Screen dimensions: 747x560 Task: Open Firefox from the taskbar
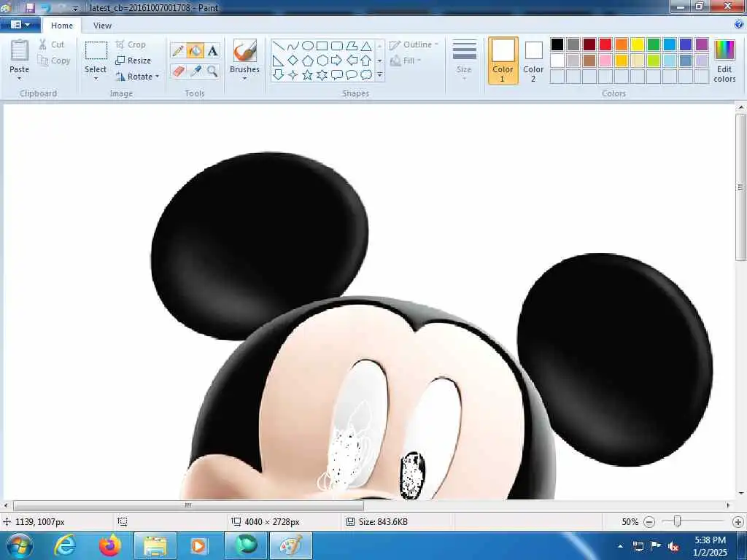click(x=110, y=545)
